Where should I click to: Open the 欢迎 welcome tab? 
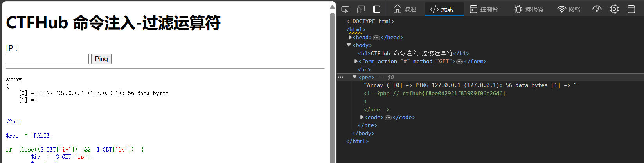coord(405,9)
